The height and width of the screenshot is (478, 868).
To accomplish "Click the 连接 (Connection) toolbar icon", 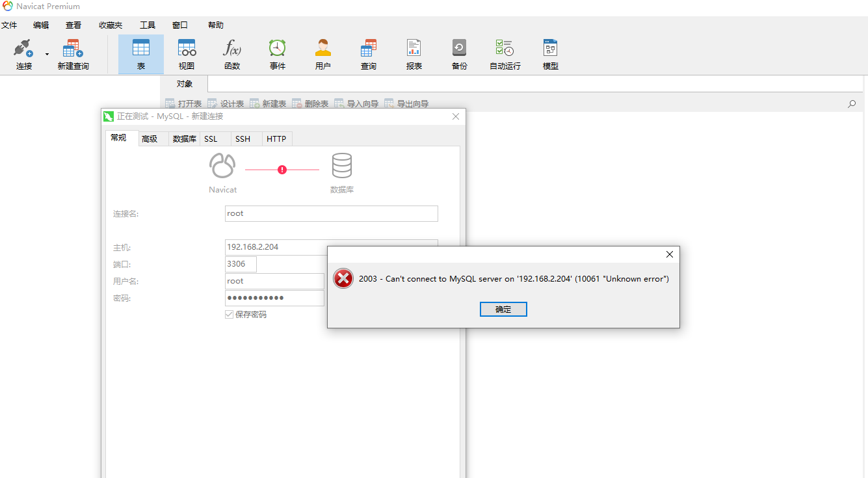I will point(24,55).
